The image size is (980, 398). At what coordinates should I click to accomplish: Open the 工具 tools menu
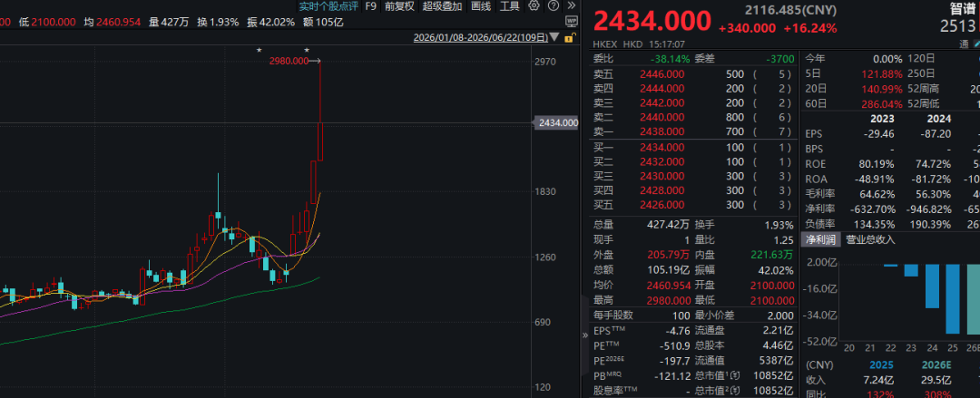coord(510,6)
